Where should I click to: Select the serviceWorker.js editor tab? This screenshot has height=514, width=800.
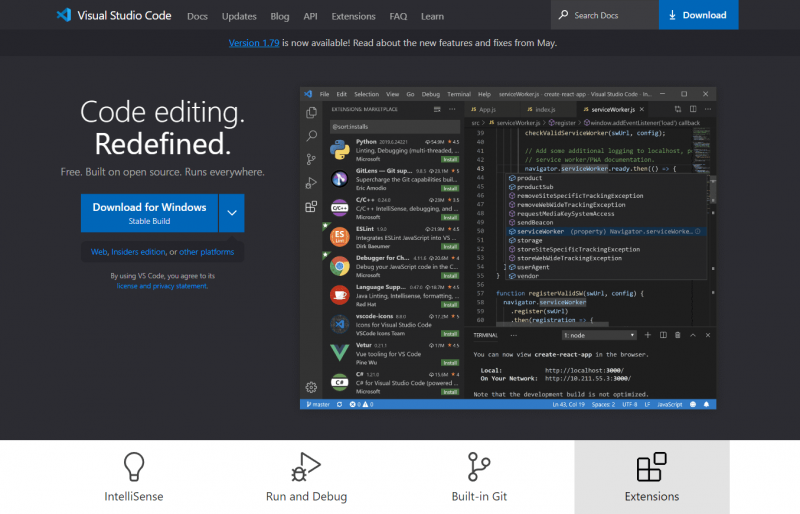[613, 110]
